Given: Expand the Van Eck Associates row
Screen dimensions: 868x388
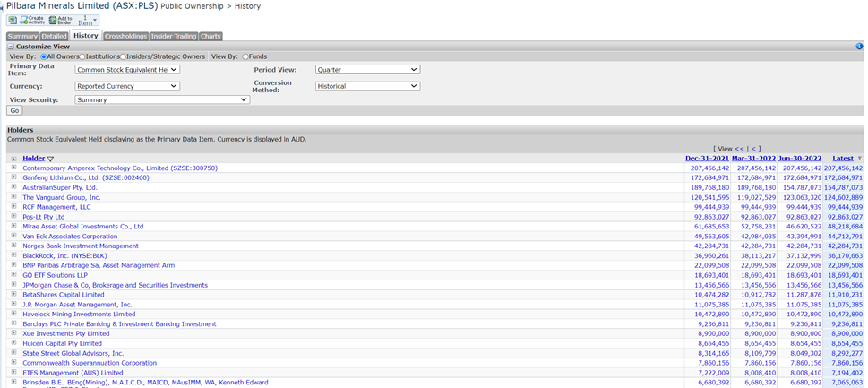Looking at the screenshot, I should click(13, 236).
